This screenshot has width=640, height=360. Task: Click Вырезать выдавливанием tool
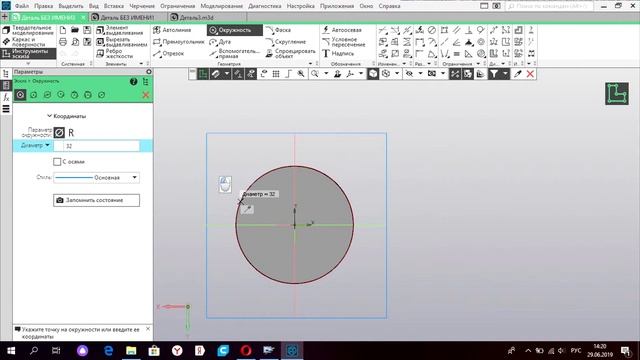pyautogui.click(x=121, y=42)
